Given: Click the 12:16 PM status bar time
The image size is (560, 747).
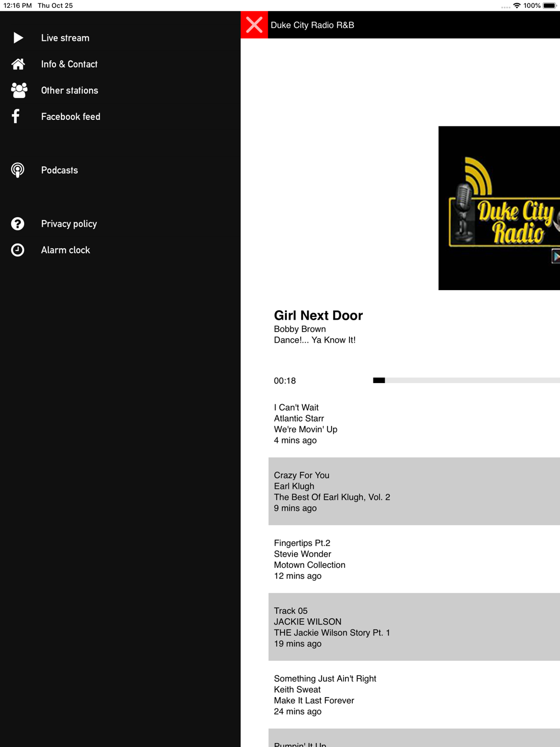Looking at the screenshot, I should 17,6.
